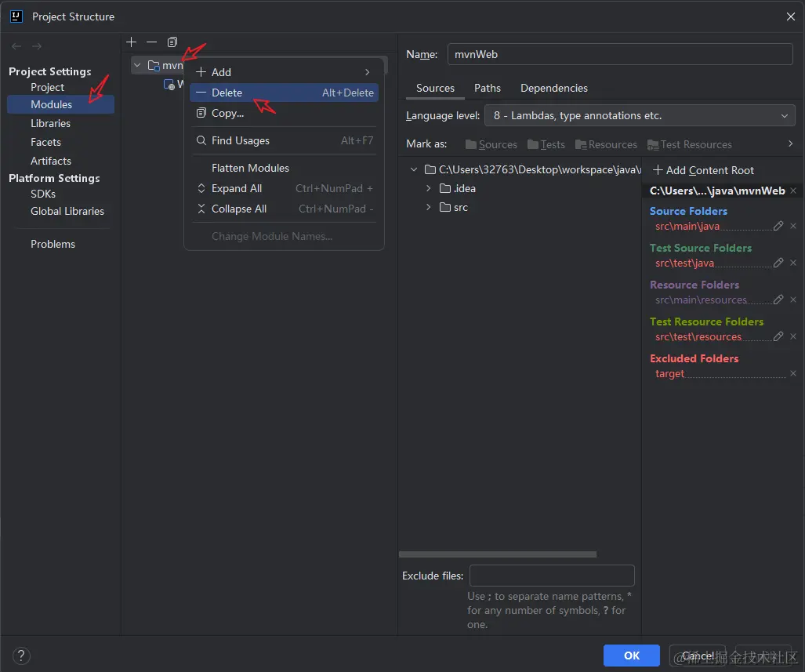
Task: Edit src\main\java properties pencil icon
Action: click(778, 226)
